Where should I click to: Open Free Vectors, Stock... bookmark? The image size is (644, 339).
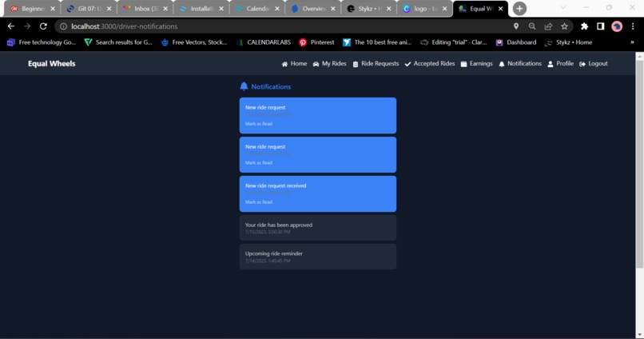pyautogui.click(x=194, y=42)
